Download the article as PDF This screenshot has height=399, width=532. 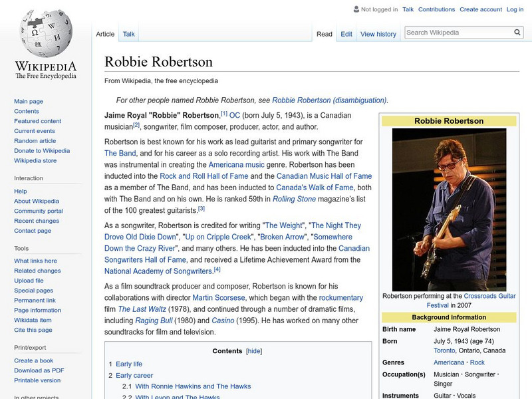(39, 370)
